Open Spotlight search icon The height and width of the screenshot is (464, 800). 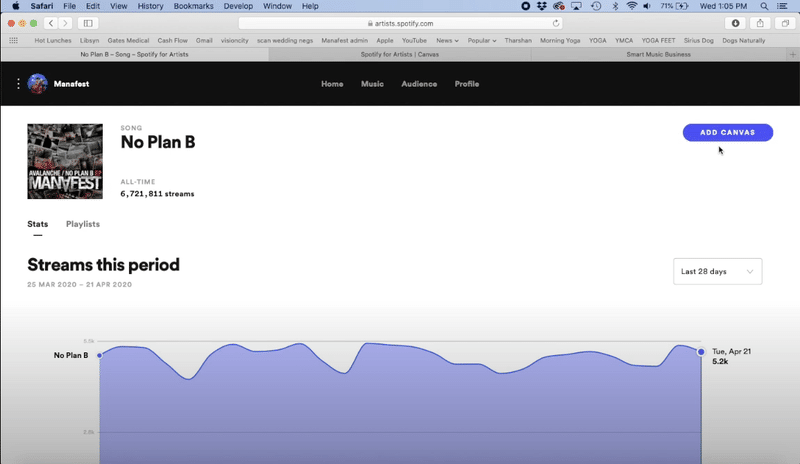764,6
